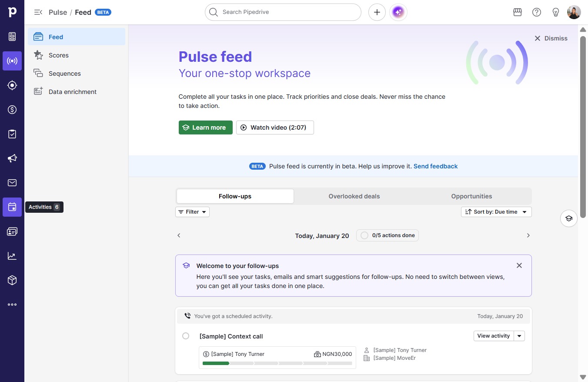Open the [Sample] Tony Turner person link
The width and height of the screenshot is (588, 382).
(400, 350)
